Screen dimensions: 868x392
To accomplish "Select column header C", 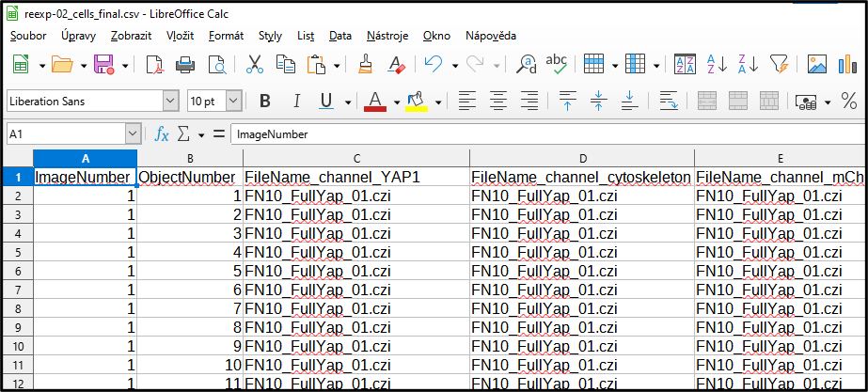I will [x=356, y=158].
